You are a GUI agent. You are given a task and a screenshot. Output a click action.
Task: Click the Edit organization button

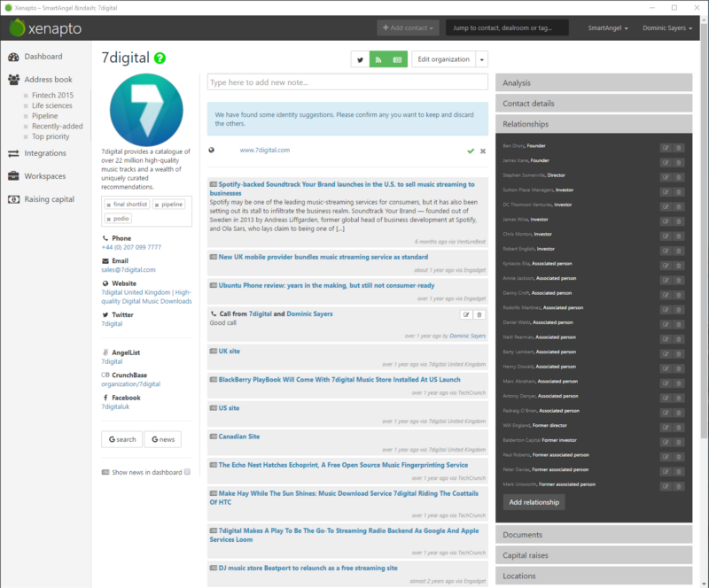coord(444,59)
